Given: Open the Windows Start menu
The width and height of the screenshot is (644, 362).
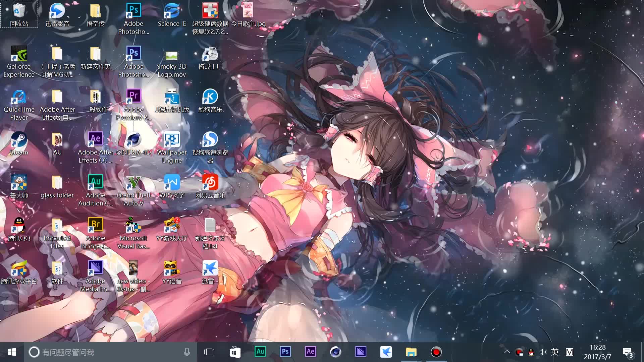Looking at the screenshot, I should click(12, 352).
